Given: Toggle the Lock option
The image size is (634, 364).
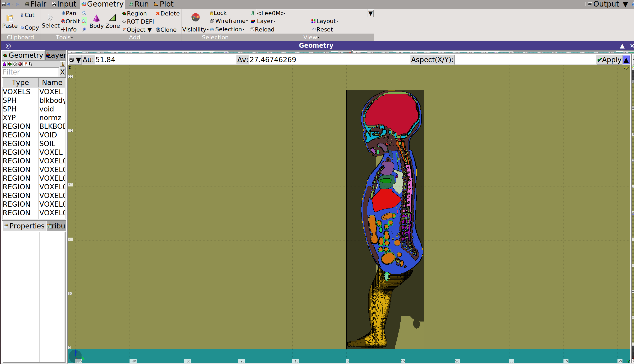Looking at the screenshot, I should pyautogui.click(x=218, y=13).
